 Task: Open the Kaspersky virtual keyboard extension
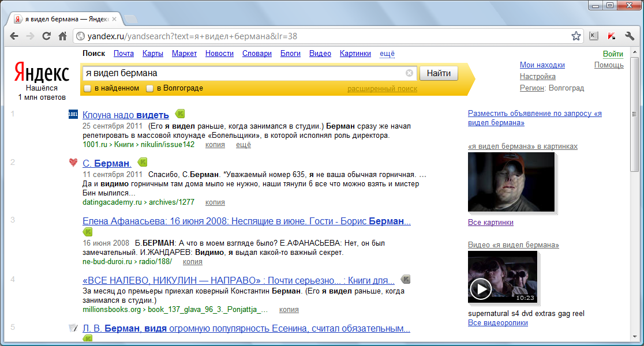coord(593,36)
